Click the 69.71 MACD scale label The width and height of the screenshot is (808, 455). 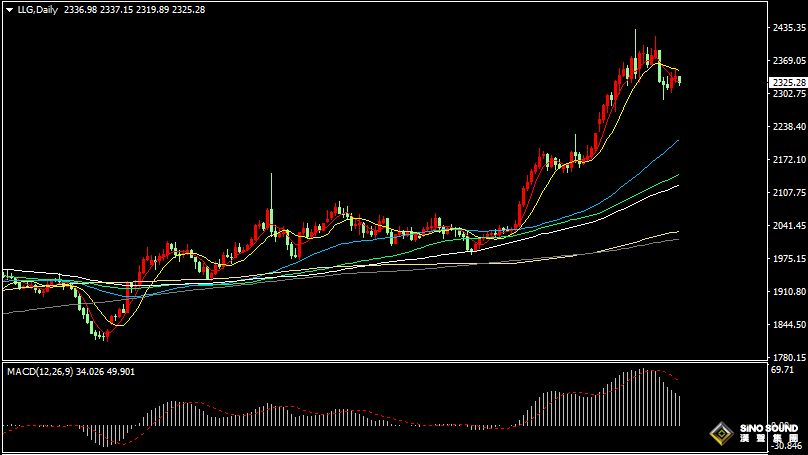(x=782, y=370)
